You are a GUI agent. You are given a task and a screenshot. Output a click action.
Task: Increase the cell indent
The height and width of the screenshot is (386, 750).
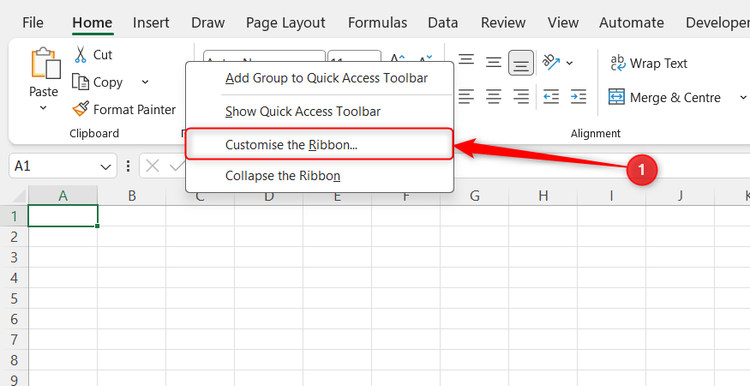(x=578, y=97)
